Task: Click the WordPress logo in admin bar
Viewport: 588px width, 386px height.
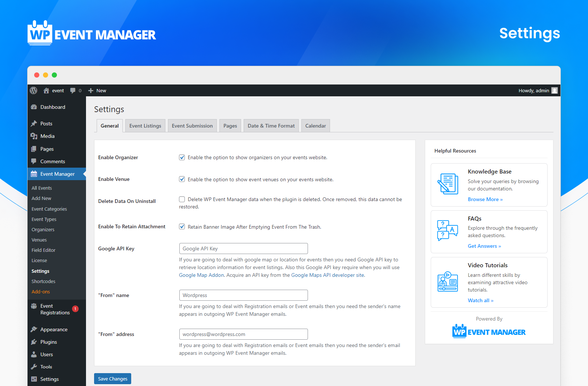Action: [33, 90]
